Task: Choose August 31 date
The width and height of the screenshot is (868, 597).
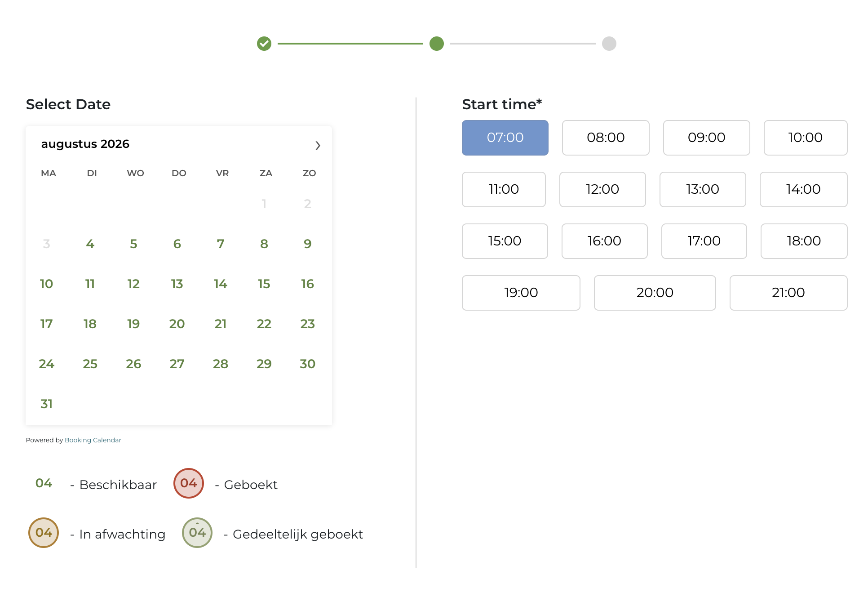Action: pos(46,404)
